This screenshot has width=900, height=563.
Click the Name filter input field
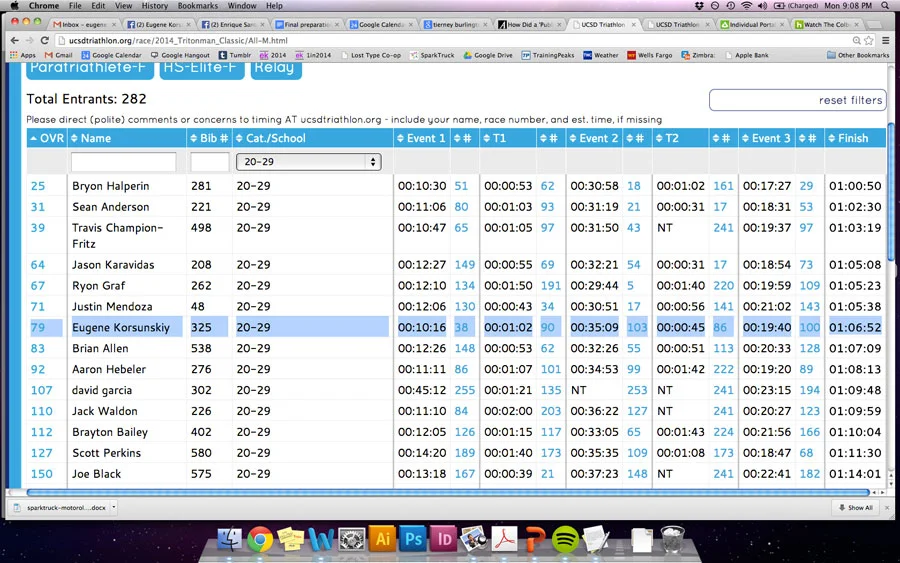123,162
